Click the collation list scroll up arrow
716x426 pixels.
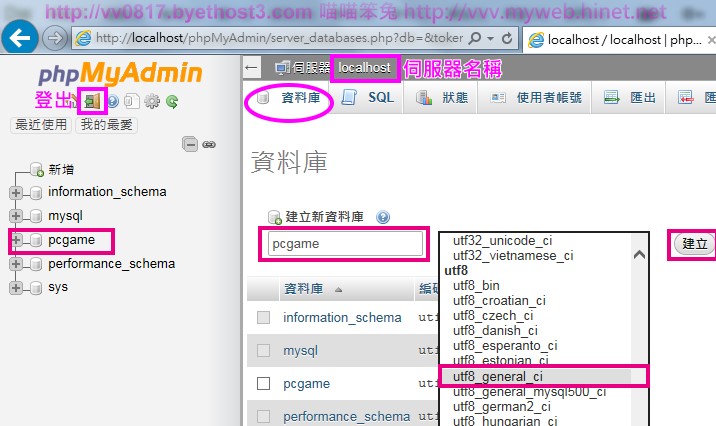tap(639, 255)
